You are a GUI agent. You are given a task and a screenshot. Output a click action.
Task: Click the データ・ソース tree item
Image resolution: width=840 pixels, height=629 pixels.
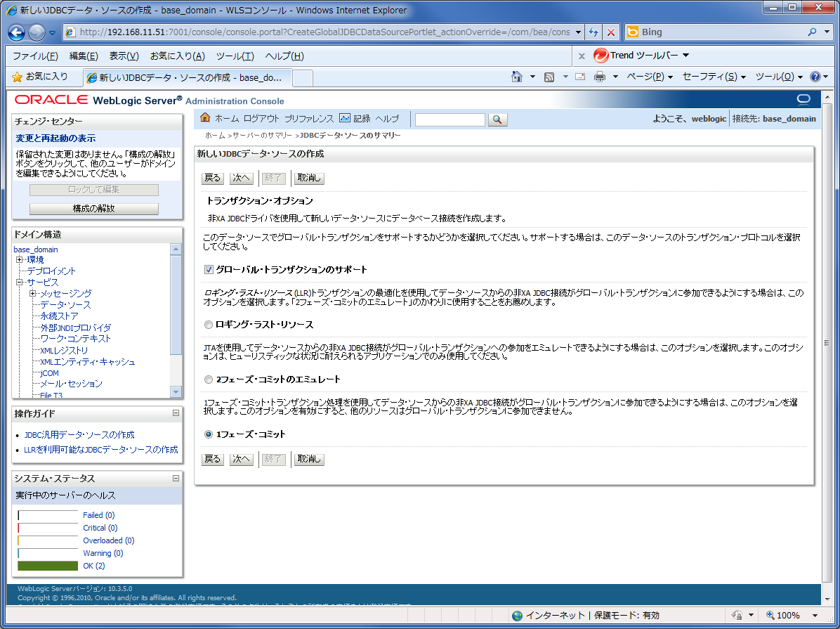click(x=65, y=304)
